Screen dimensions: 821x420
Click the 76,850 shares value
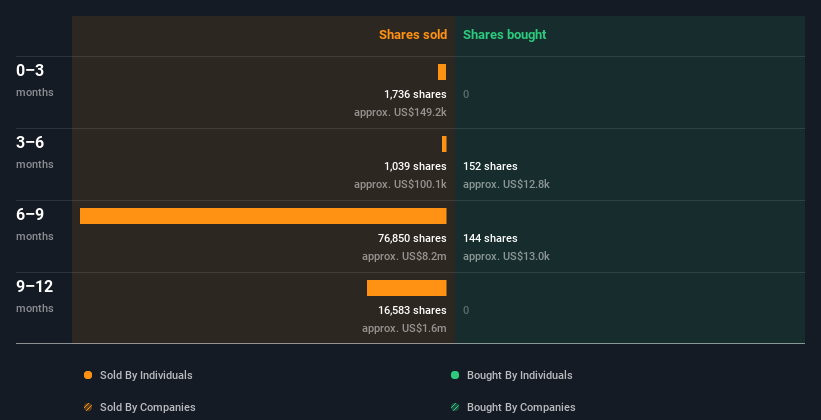412,238
